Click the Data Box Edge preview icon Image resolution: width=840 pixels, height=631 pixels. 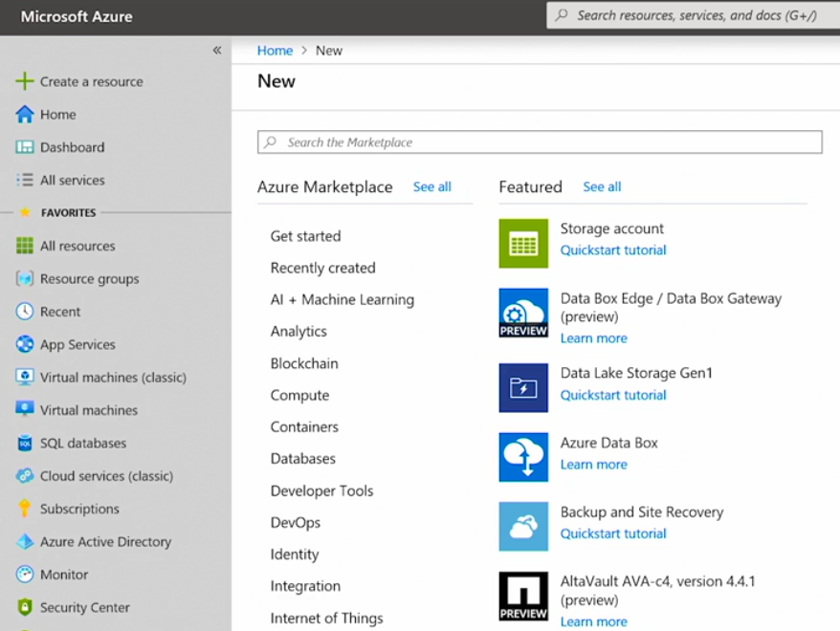[x=523, y=313]
